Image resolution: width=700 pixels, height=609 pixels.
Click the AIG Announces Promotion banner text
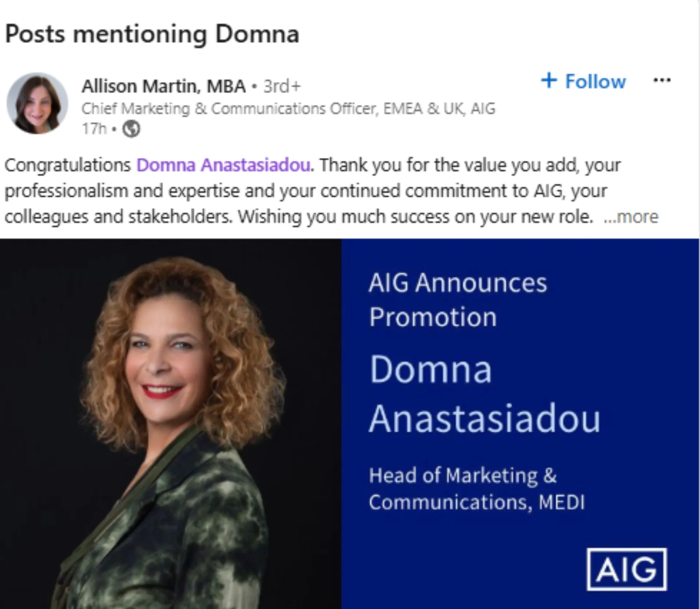[x=458, y=300]
